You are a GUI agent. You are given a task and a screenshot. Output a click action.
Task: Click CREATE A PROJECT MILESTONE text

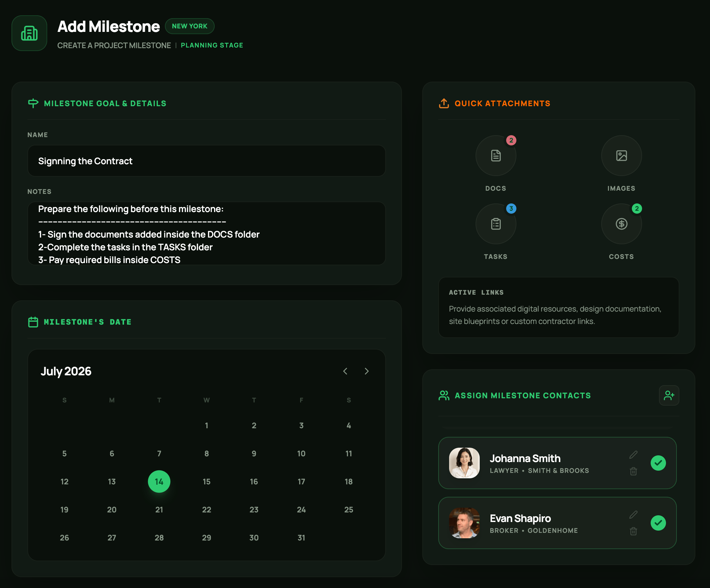(x=114, y=45)
